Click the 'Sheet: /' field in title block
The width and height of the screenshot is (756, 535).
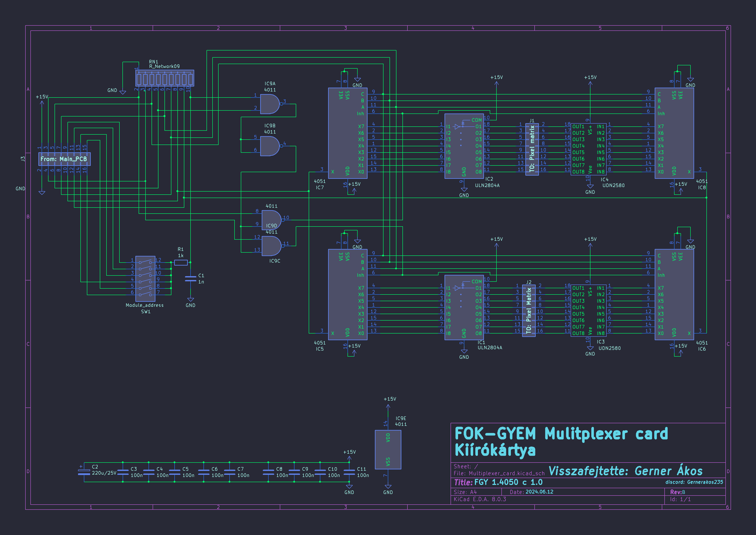466,466
